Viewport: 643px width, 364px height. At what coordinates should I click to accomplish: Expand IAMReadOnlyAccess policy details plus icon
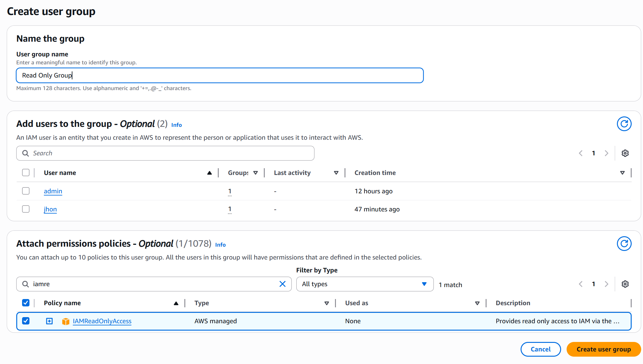[x=49, y=321]
